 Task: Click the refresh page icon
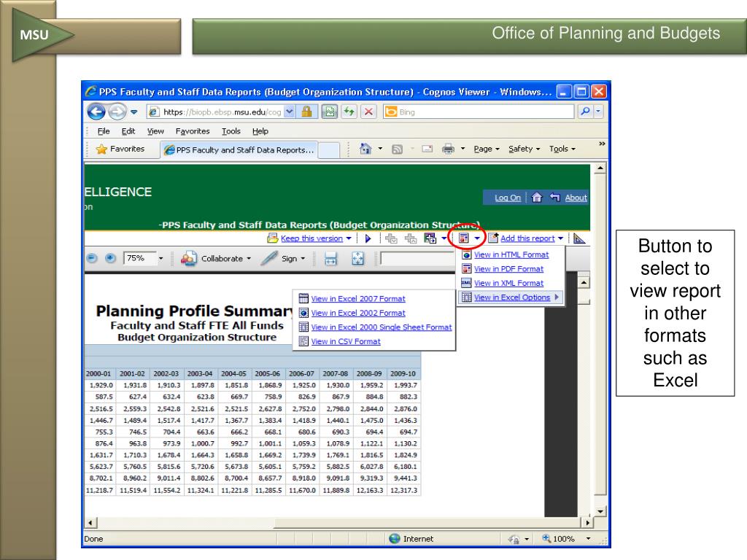coord(349,112)
